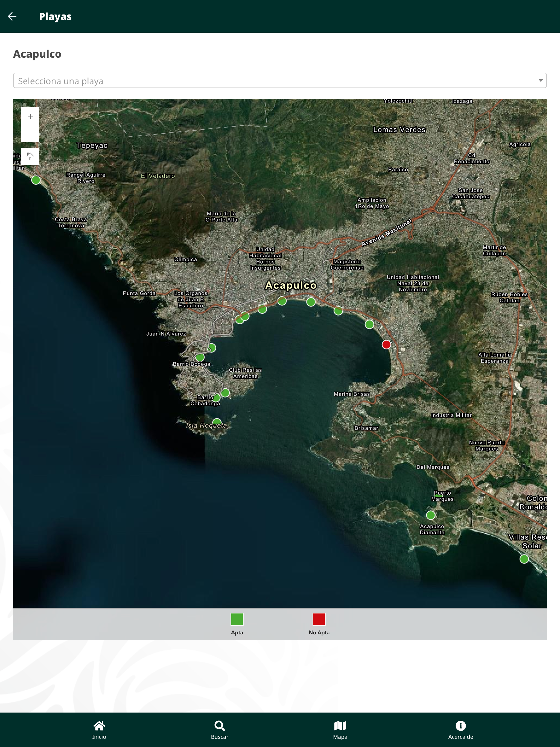Select green marker left of red marker

369,324
